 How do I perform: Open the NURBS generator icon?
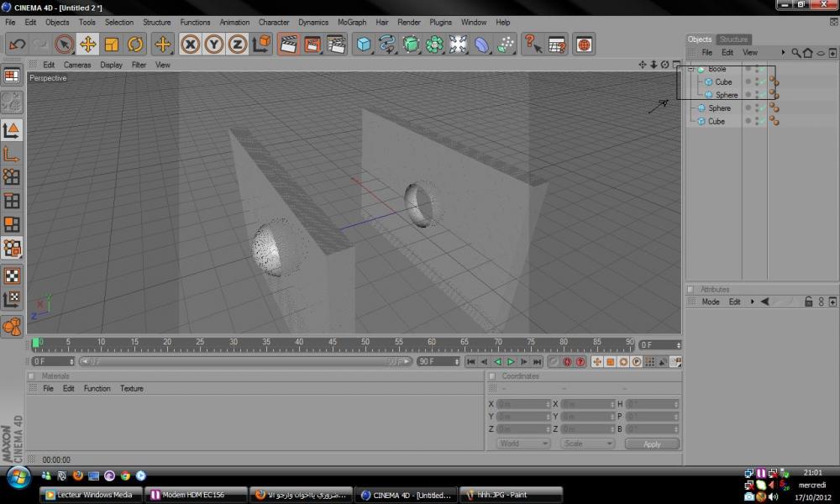click(411, 44)
